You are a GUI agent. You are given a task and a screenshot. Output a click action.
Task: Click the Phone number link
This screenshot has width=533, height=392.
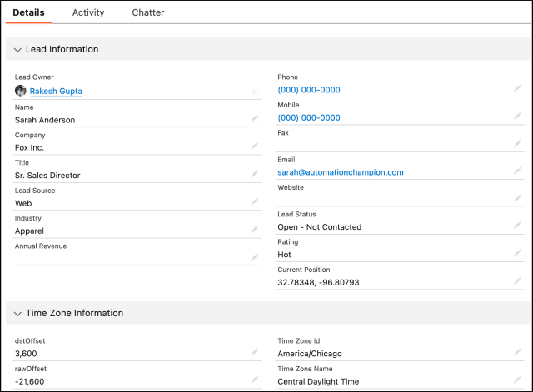tap(309, 90)
